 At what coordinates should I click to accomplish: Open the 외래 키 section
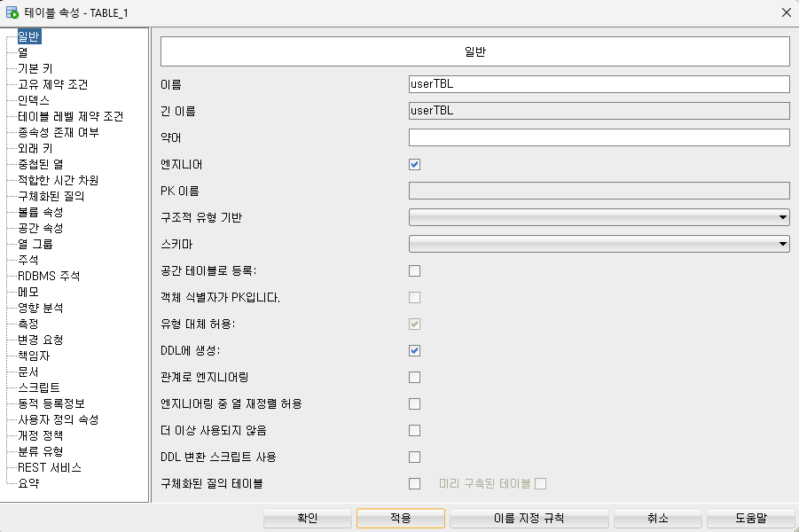(35, 148)
